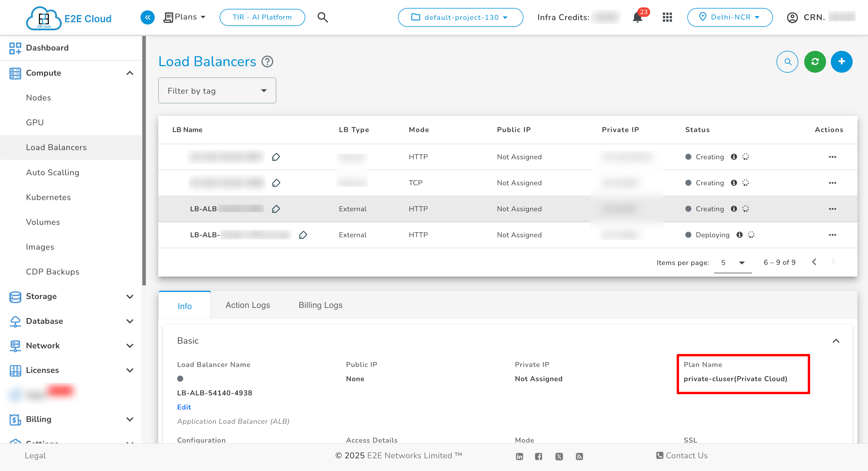The image size is (868, 471).
Task: Click the tag icon in Deploying row
Action: point(303,235)
